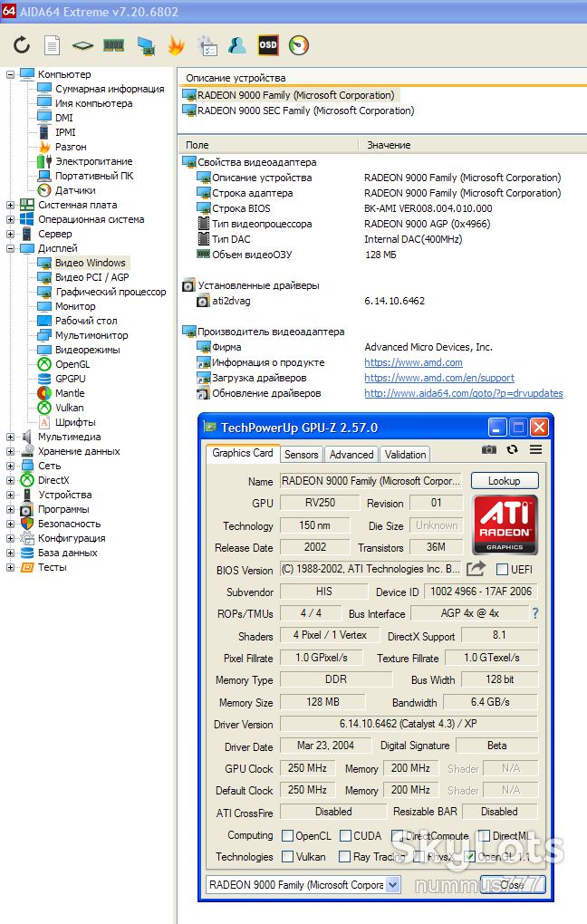Toggle the UEFI checkbox
This screenshot has height=924, width=587.
tap(502, 569)
